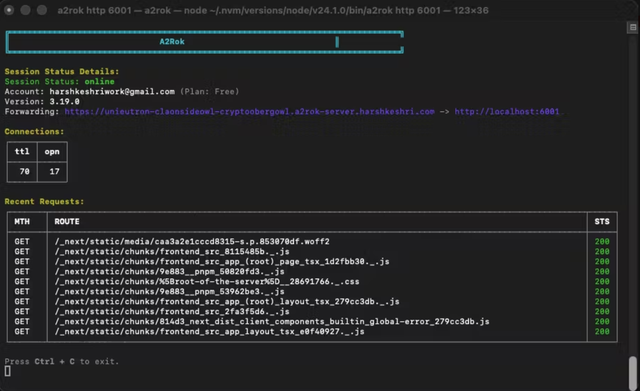Image resolution: width=640 pixels, height=391 pixels.
Task: Click the 'Recent Requests:' heading
Action: (44, 201)
